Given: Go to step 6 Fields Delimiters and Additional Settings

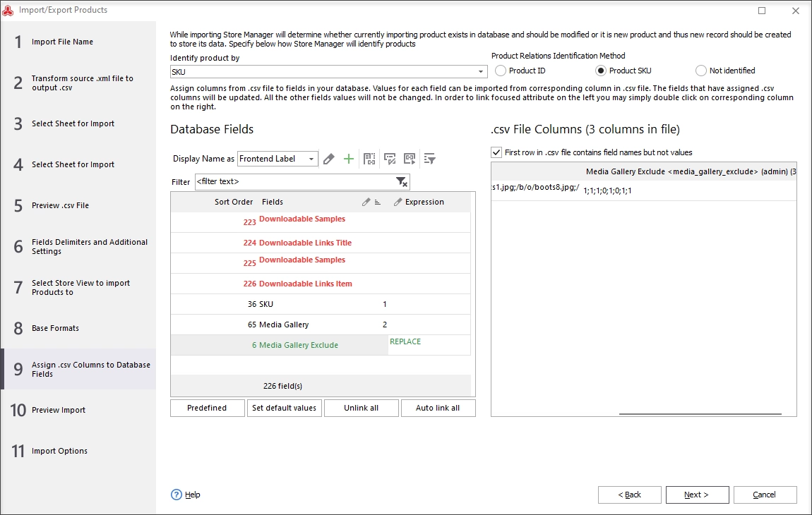Looking at the screenshot, I should (x=78, y=246).
